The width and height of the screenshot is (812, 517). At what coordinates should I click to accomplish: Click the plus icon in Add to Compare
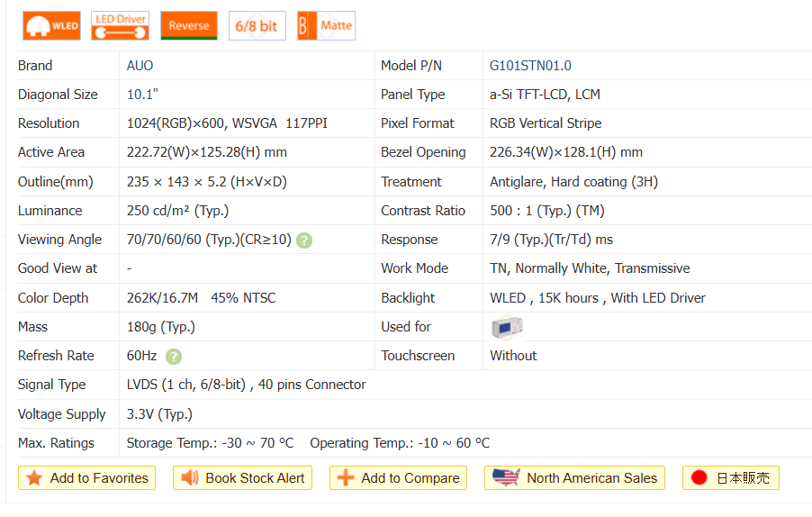[x=345, y=478]
